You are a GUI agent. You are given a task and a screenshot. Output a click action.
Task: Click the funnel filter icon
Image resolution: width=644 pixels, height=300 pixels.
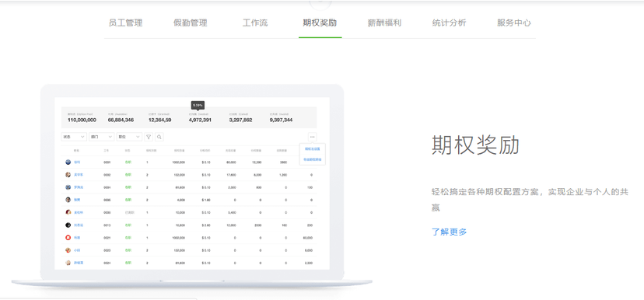149,137
